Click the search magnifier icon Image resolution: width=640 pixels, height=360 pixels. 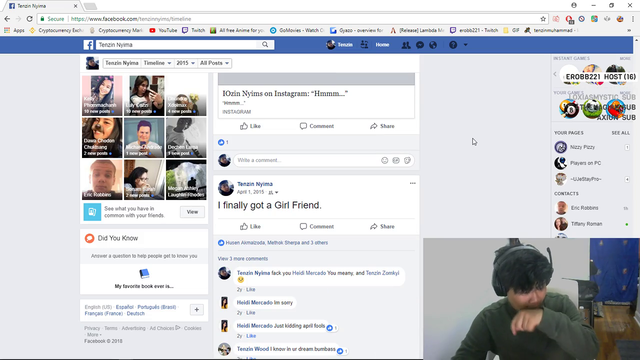pos(265,44)
